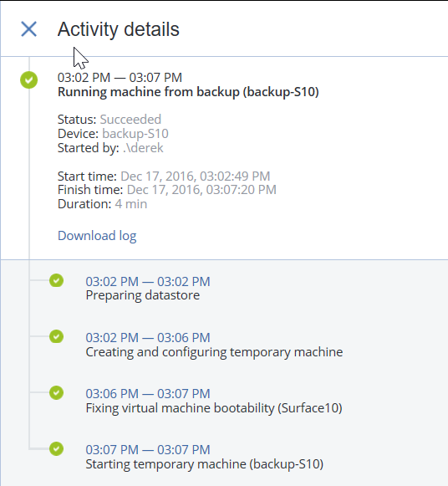Click finish time Dec 17, 2016, 03:07:20 PM
This screenshot has width=448, height=486.
(x=201, y=190)
